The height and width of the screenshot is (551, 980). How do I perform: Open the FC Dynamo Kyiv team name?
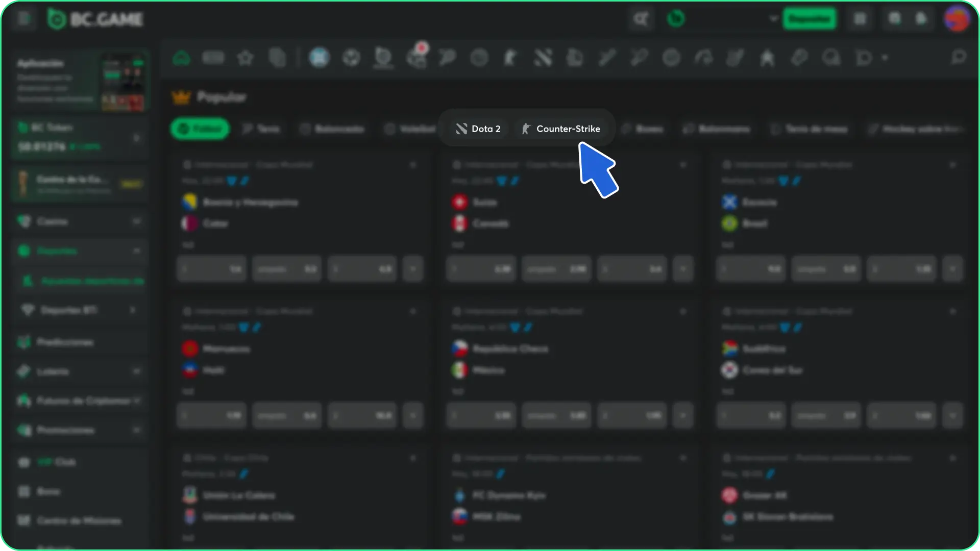click(x=509, y=495)
